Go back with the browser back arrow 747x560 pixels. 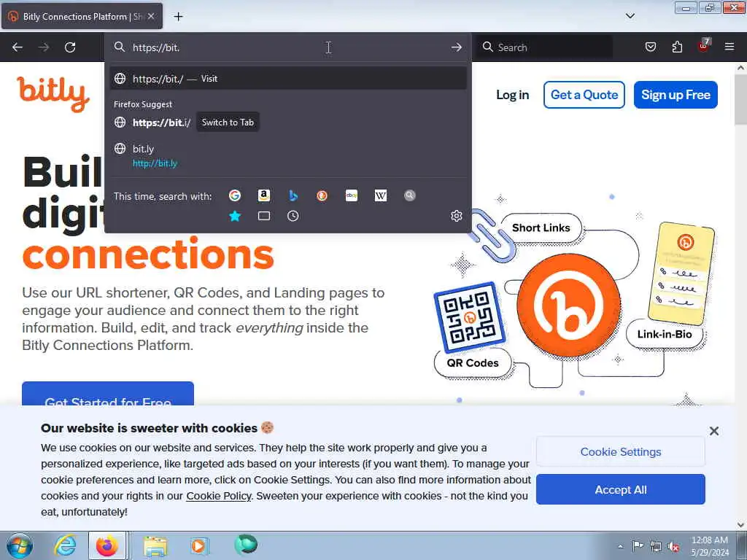pyautogui.click(x=18, y=47)
